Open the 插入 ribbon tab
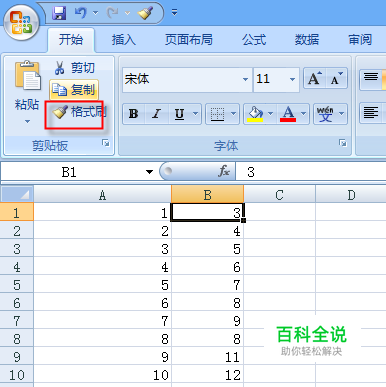Image resolution: width=386 pixels, height=387 pixels. (x=124, y=40)
